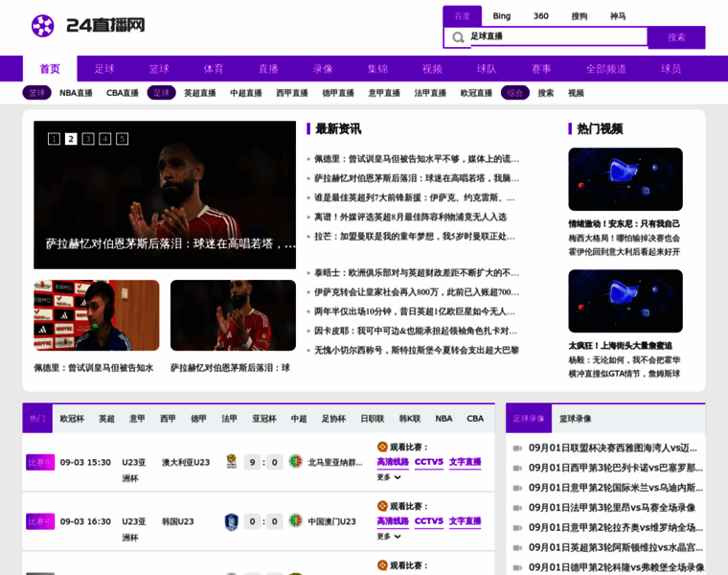Click video camera icon beside 西甲第3轮 replay

tap(517, 468)
